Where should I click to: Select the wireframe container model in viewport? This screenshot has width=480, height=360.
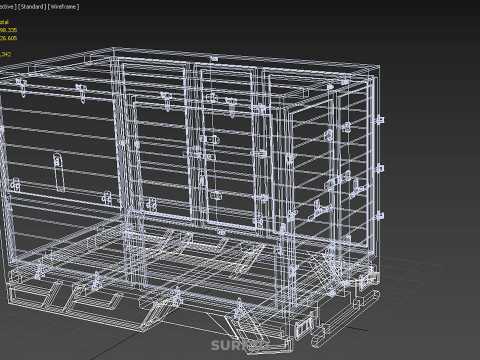click(193, 200)
